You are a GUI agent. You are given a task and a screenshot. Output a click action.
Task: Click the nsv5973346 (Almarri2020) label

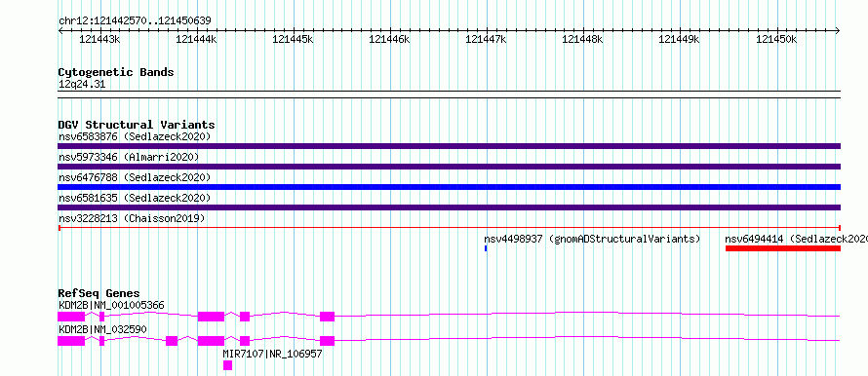[129, 157]
